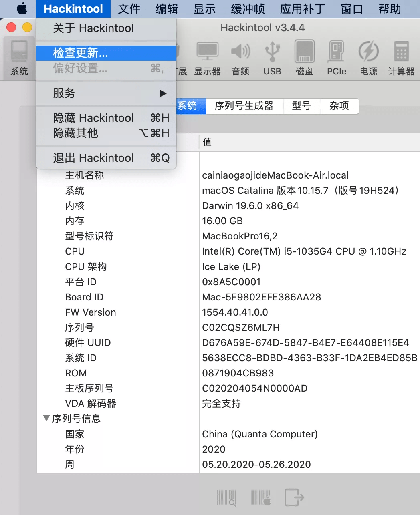Open the 帮助 menu

390,9
